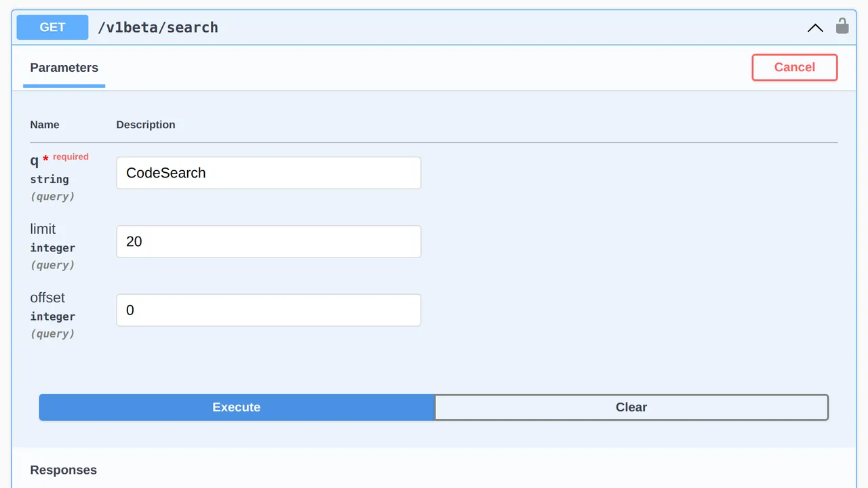
Task: Click the Description column header
Action: (x=146, y=125)
